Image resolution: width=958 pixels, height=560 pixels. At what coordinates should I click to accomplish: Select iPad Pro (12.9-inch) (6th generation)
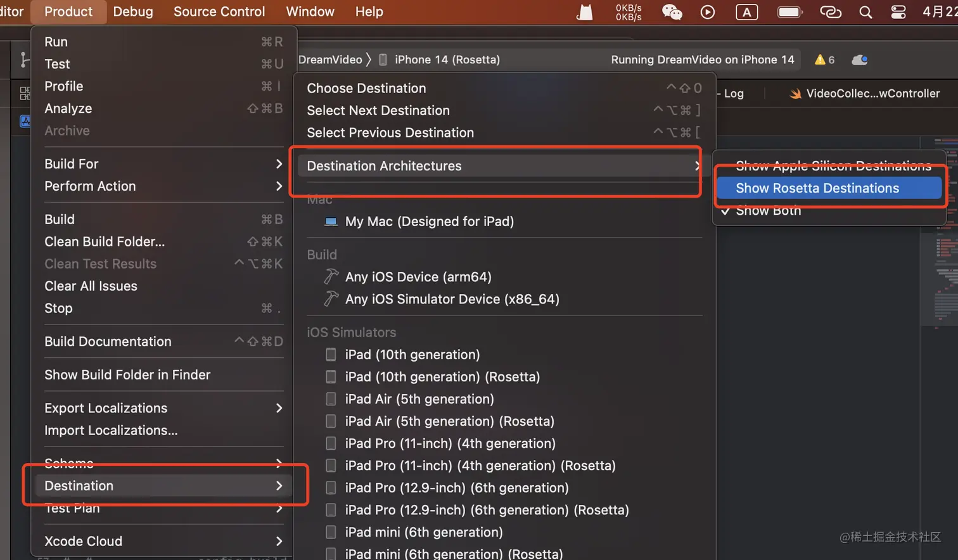(x=504, y=488)
